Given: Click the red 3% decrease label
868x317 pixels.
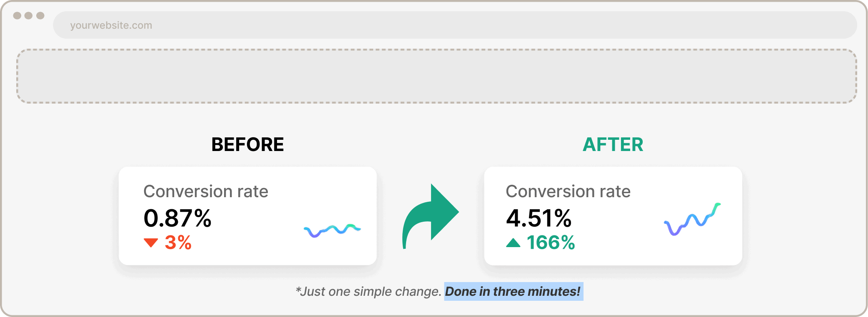Looking at the screenshot, I should tap(178, 243).
